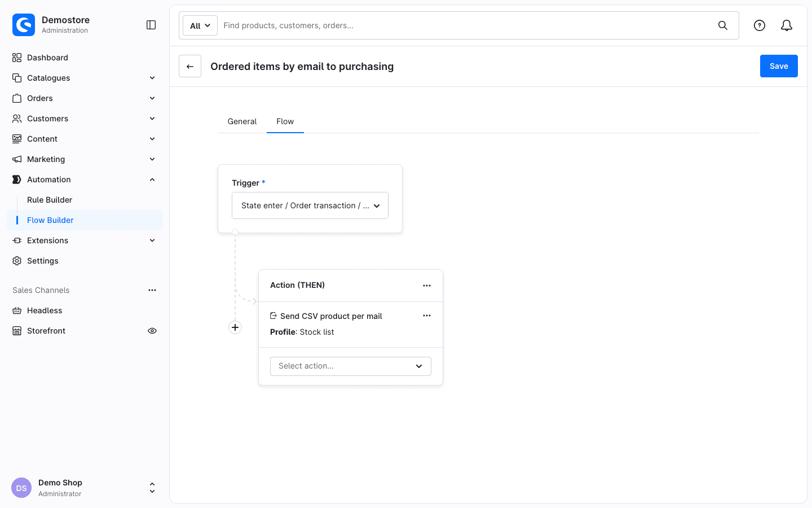Click the DS user avatar
The image size is (812, 508).
tap(21, 488)
